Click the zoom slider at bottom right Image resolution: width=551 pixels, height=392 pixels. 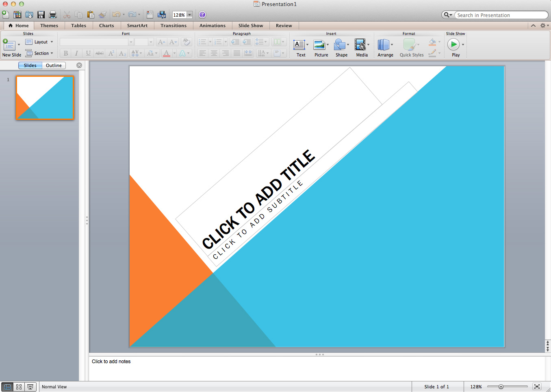click(x=501, y=387)
